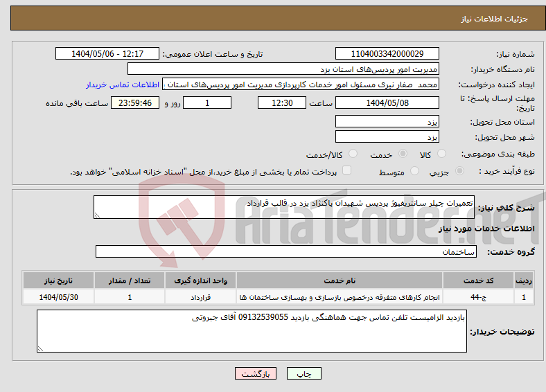
Task: Click the اطلاعات خدمات مورد نیاز heading
Action: 486,229
